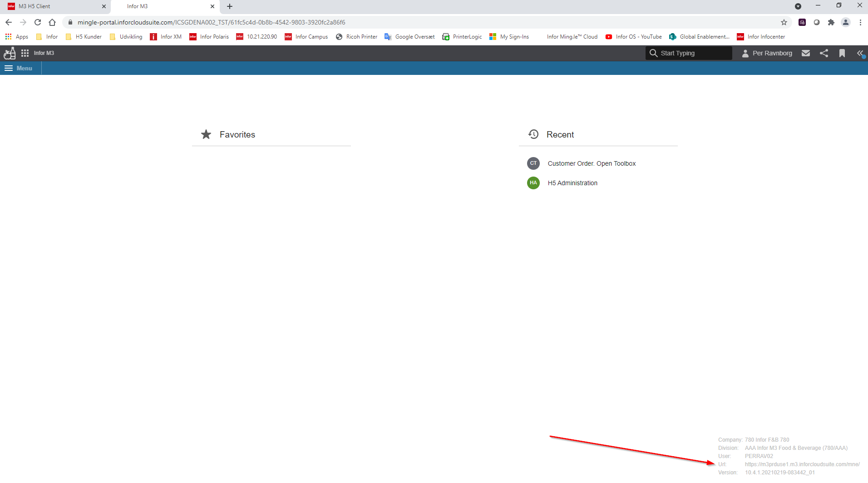The height and width of the screenshot is (483, 868).
Task: Switch to the M3 H5 Client tab
Action: pos(54,6)
